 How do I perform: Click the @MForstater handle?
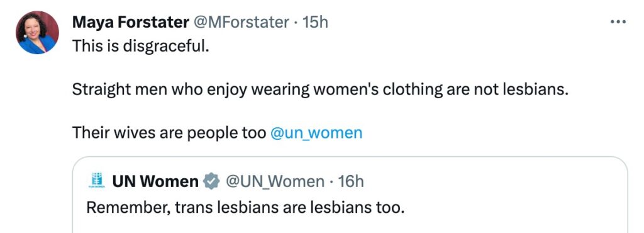click(240, 22)
